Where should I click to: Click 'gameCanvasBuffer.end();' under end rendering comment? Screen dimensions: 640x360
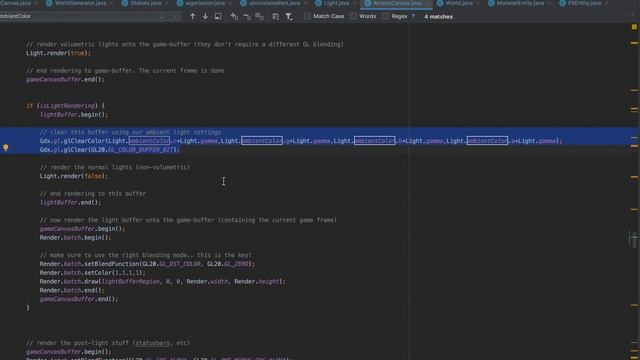65,80
